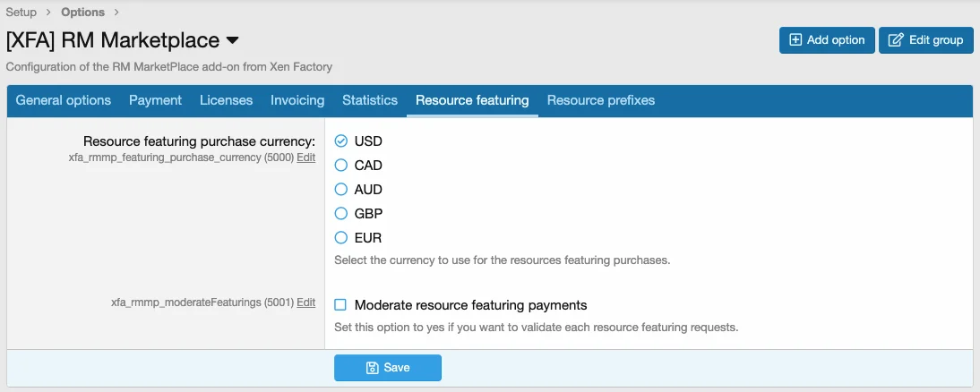The width and height of the screenshot is (980, 392).
Task: Select the USD currency radio button
Action: pyautogui.click(x=340, y=141)
